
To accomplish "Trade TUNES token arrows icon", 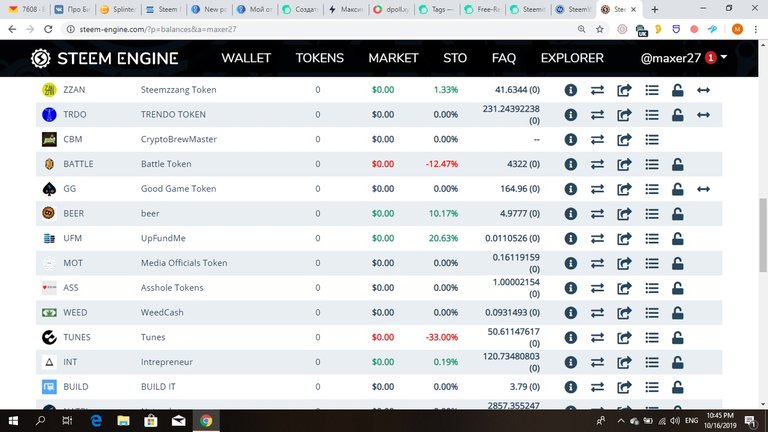I will 597,337.
